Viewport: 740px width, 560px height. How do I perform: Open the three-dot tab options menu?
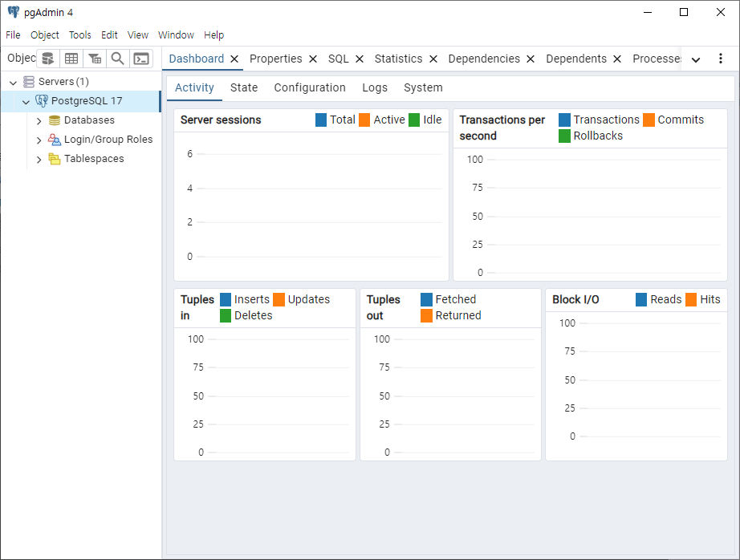tap(720, 59)
